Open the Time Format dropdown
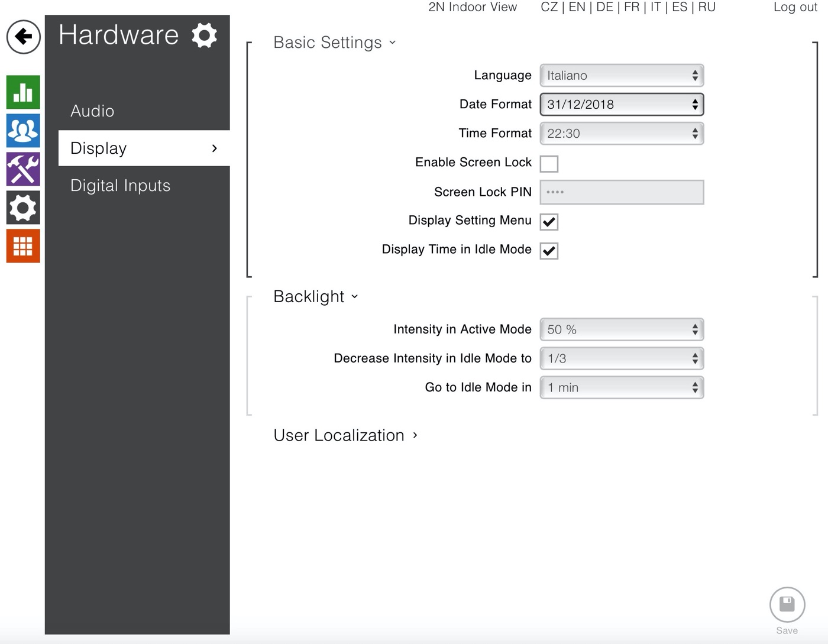Screen dimensions: 828x644 [x=622, y=134]
